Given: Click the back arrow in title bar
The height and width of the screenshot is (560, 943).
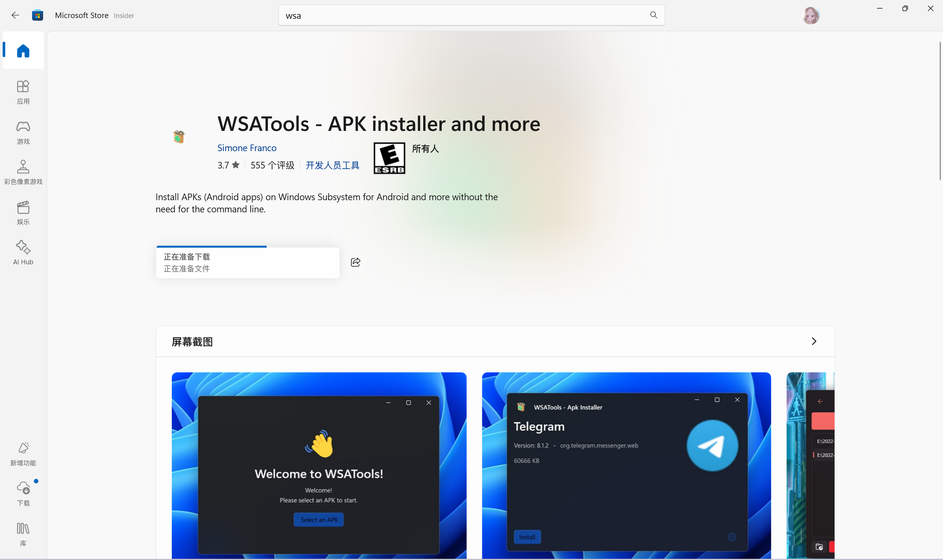Looking at the screenshot, I should click(15, 15).
